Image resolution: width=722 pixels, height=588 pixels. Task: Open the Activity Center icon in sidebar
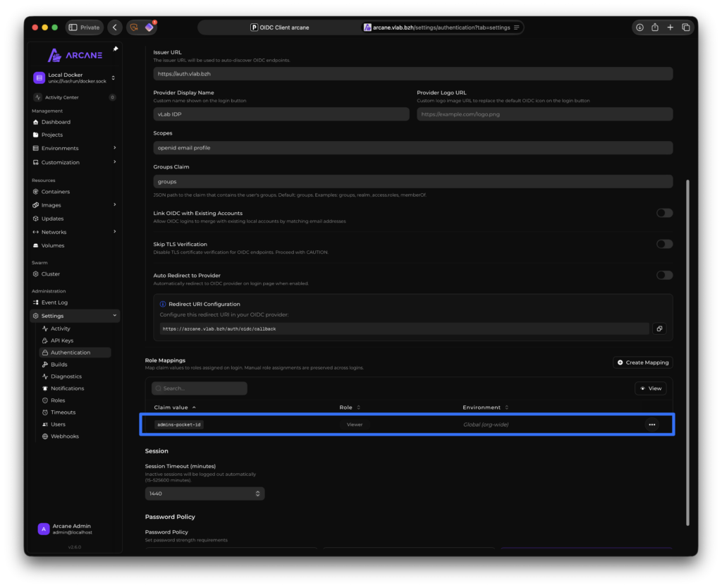coord(37,97)
